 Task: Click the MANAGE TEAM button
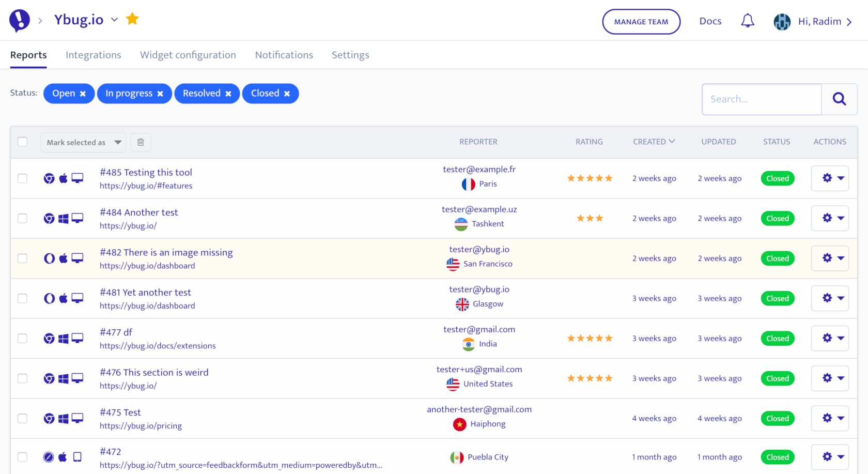pos(641,22)
